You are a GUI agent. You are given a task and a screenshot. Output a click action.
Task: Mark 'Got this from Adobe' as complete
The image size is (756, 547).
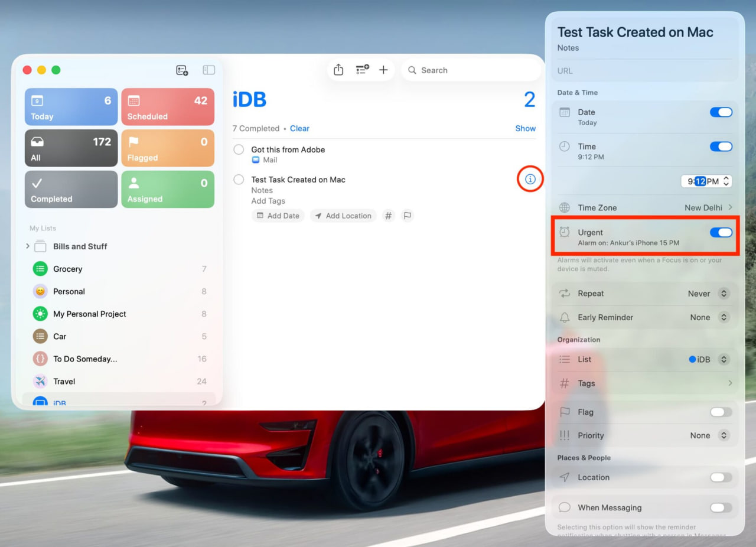pyautogui.click(x=239, y=150)
